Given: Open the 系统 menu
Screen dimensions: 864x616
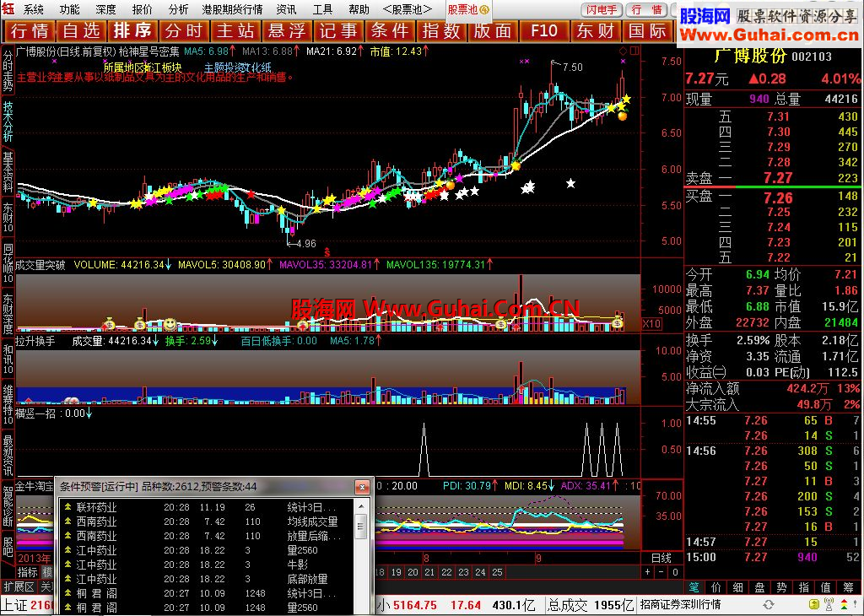Looking at the screenshot, I should tap(33, 9).
